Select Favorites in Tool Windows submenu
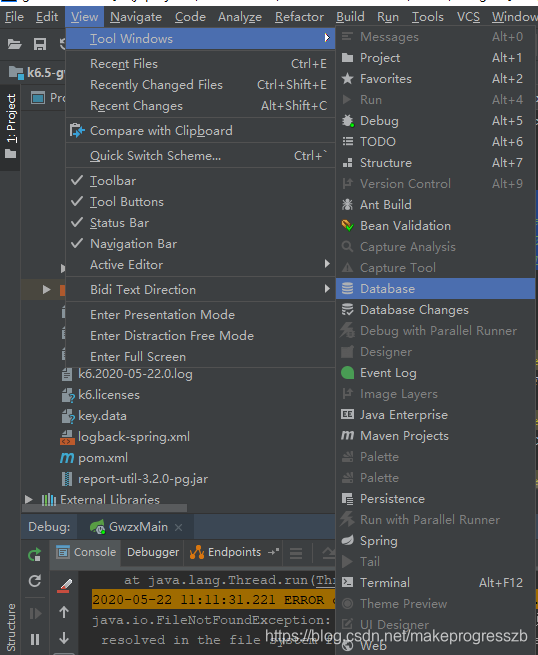The image size is (538, 655). point(435,79)
